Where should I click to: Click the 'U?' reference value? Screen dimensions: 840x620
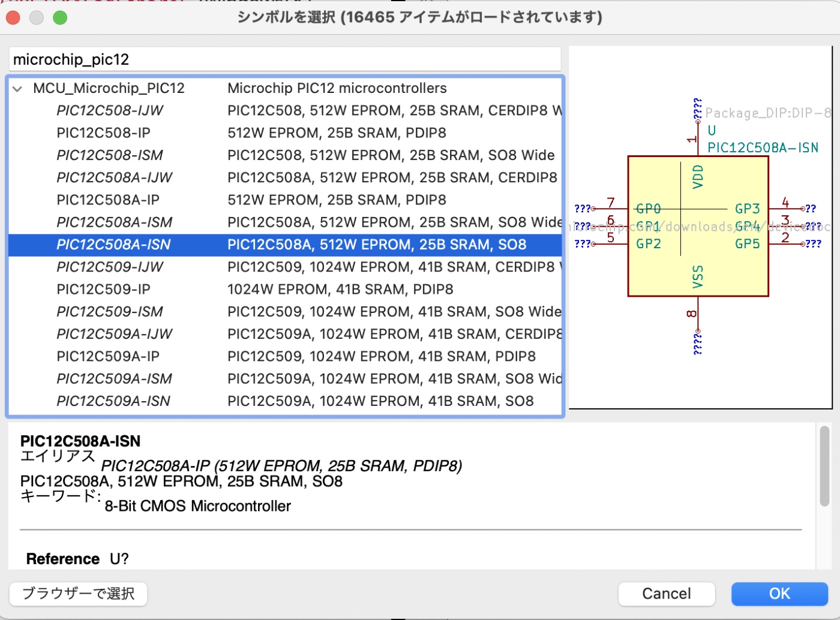[x=119, y=559]
